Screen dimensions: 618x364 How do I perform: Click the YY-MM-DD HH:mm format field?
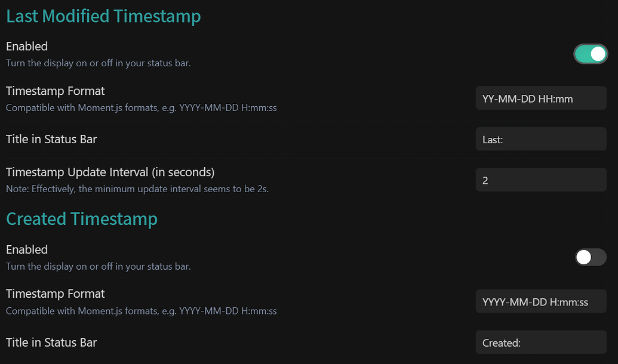[x=540, y=98]
